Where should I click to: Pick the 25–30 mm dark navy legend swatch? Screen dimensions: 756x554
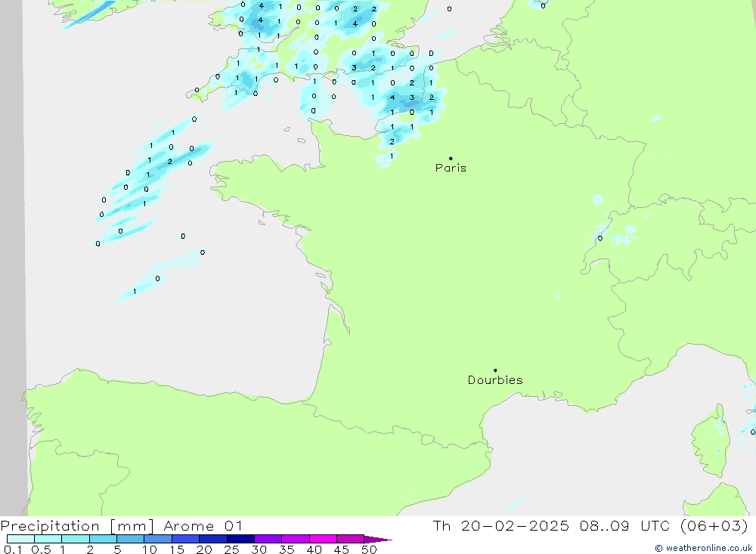point(240,539)
